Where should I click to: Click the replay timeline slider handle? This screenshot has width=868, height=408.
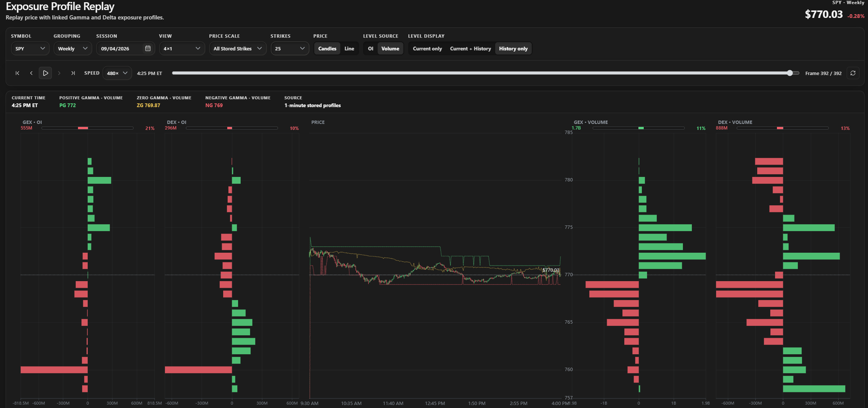(790, 73)
